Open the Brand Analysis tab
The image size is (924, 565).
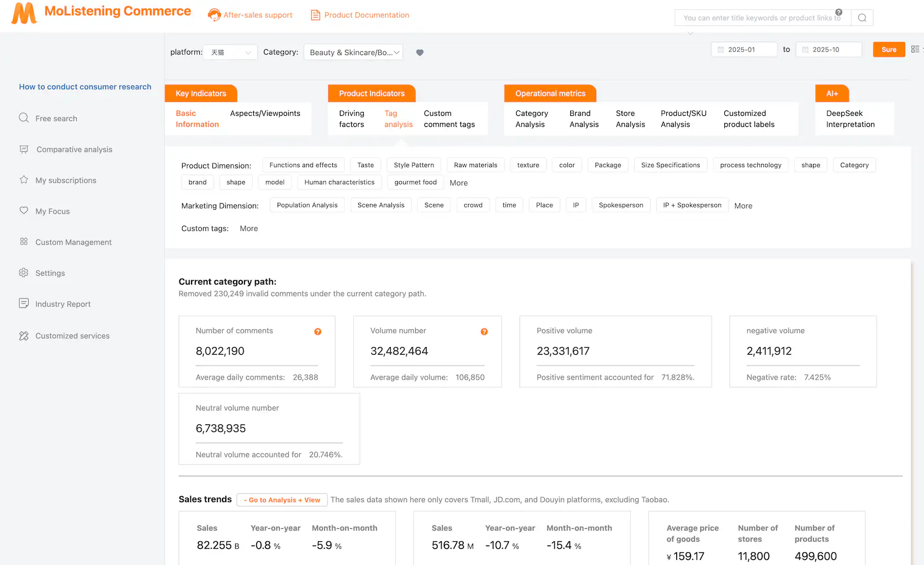tap(583, 119)
